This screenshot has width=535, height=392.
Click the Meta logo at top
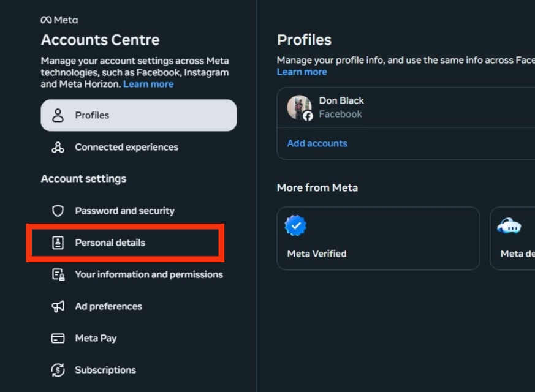click(59, 20)
